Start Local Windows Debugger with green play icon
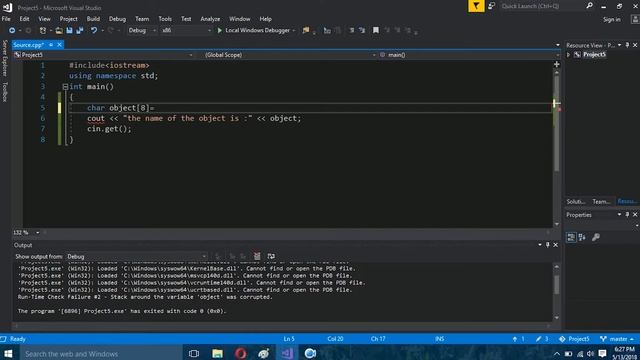The image size is (640, 360). (220, 30)
